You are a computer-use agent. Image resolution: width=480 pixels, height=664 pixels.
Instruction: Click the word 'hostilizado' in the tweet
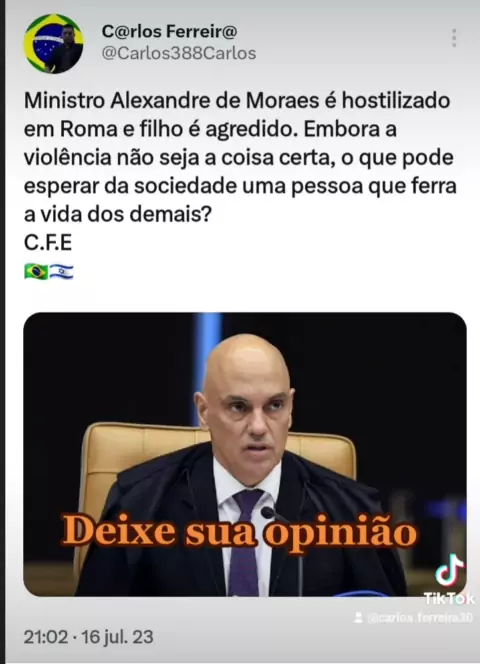click(x=396, y=101)
